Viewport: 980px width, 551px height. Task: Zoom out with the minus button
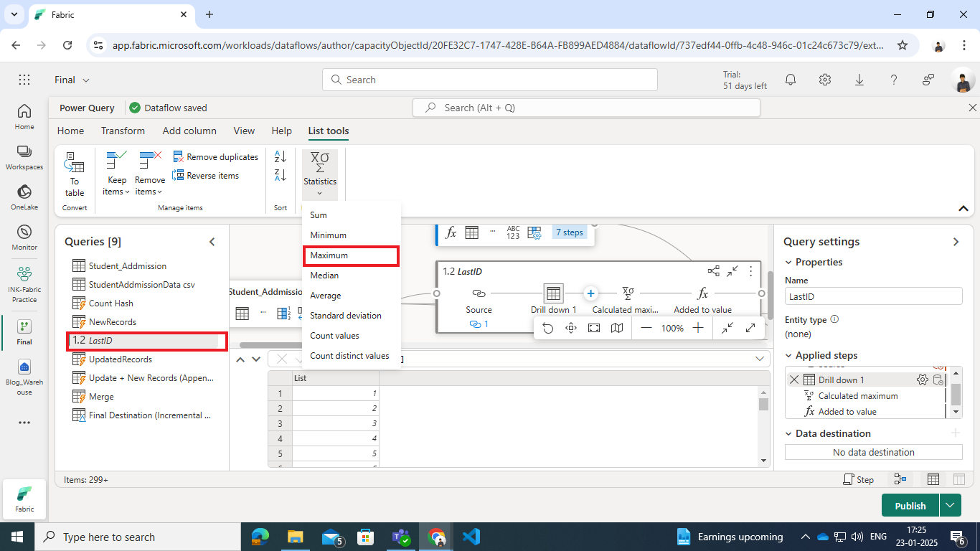point(646,328)
